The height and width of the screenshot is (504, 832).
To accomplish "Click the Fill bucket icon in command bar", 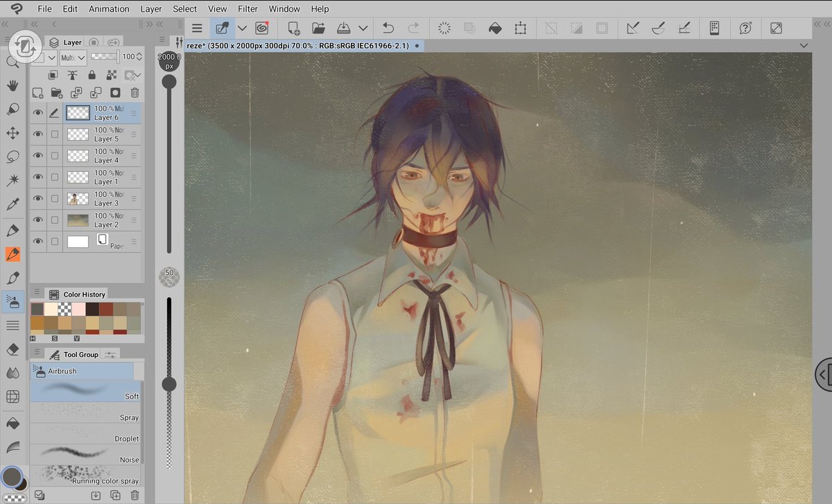I will (494, 28).
